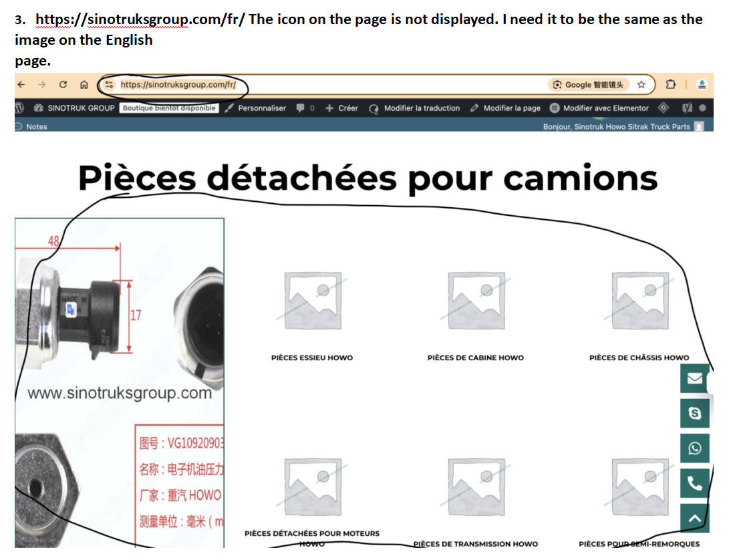Click the browser forward arrow
Viewport: 729px width, 560px height.
(42, 85)
